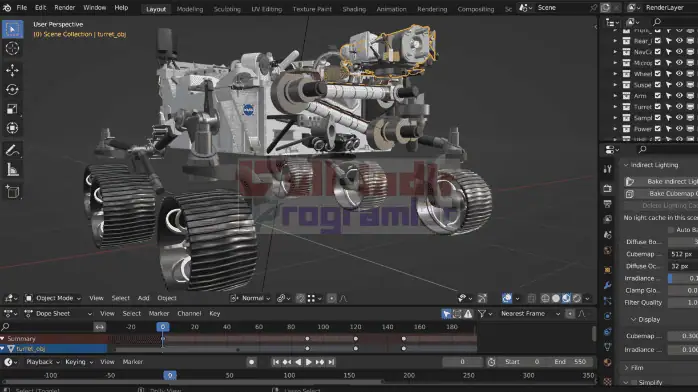The height and width of the screenshot is (392, 698).
Task: Open the Keying dropdown
Action: pos(79,362)
